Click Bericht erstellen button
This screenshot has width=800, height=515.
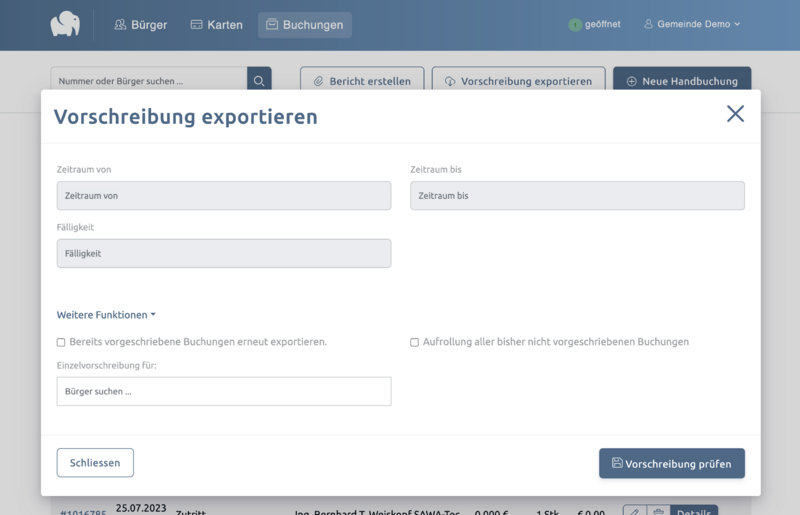pyautogui.click(x=362, y=81)
